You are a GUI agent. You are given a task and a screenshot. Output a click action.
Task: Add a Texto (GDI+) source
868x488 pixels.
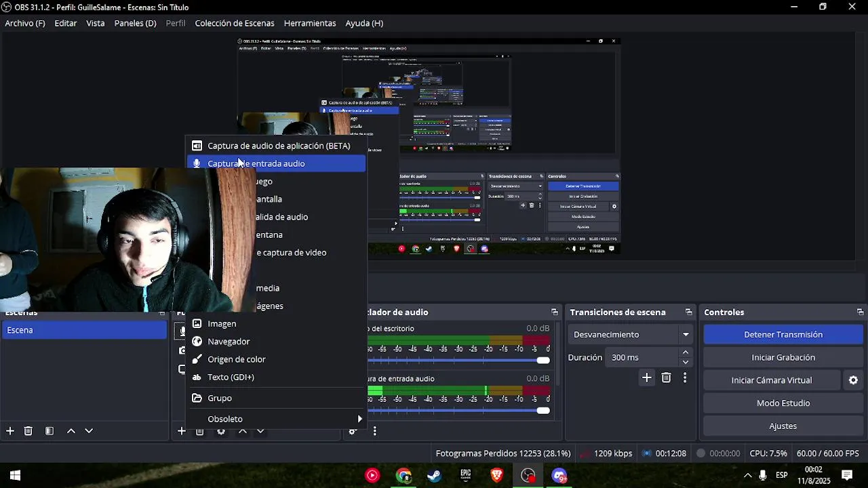coord(277,377)
